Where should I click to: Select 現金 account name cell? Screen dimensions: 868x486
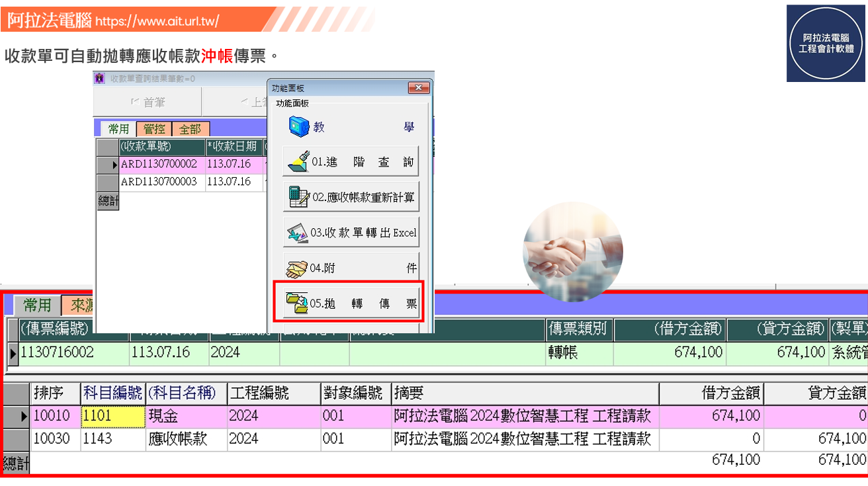pyautogui.click(x=186, y=417)
